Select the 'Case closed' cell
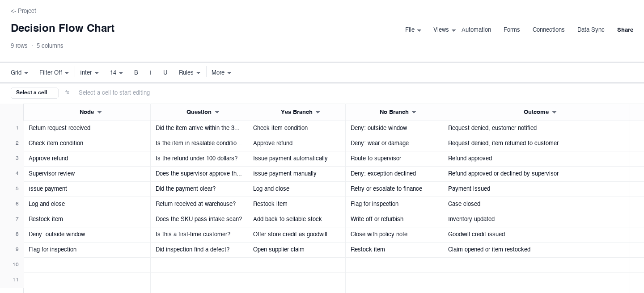 pos(536,204)
